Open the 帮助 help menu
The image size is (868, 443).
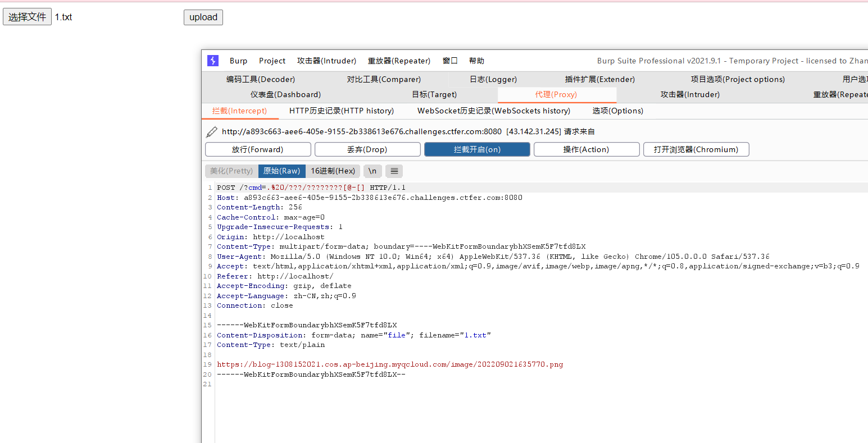pos(476,61)
